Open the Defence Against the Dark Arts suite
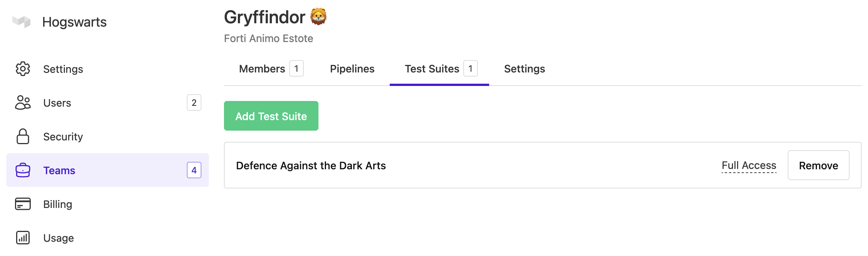 click(311, 165)
